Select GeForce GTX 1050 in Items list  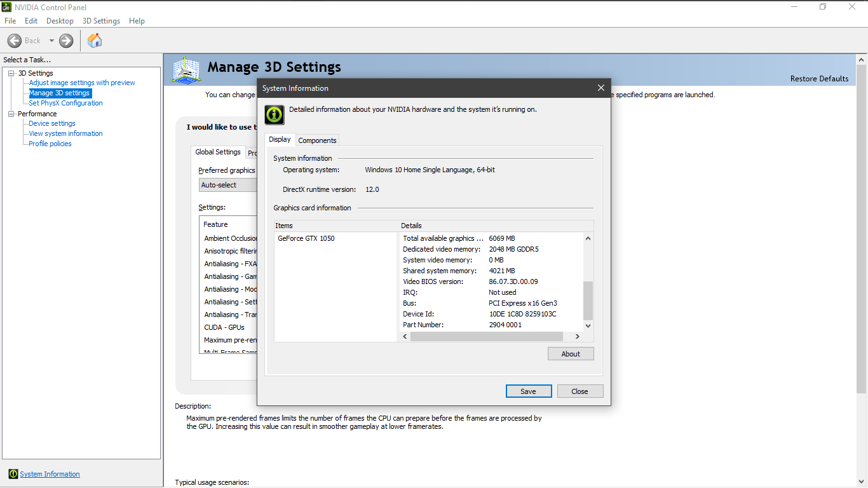306,238
